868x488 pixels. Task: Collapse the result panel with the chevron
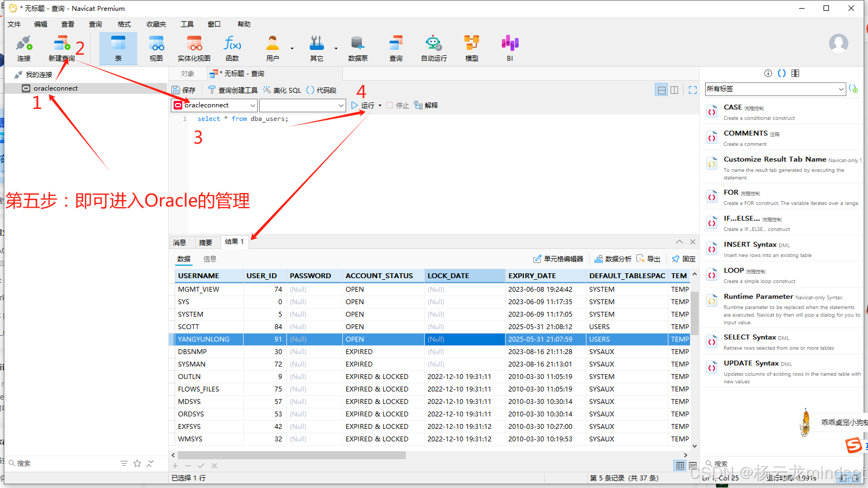[679, 242]
